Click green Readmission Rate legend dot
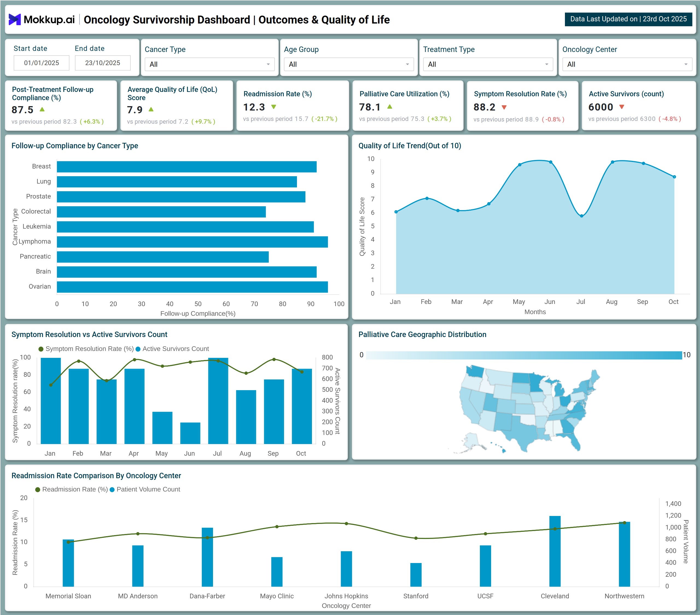This screenshot has width=700, height=615. (38, 490)
